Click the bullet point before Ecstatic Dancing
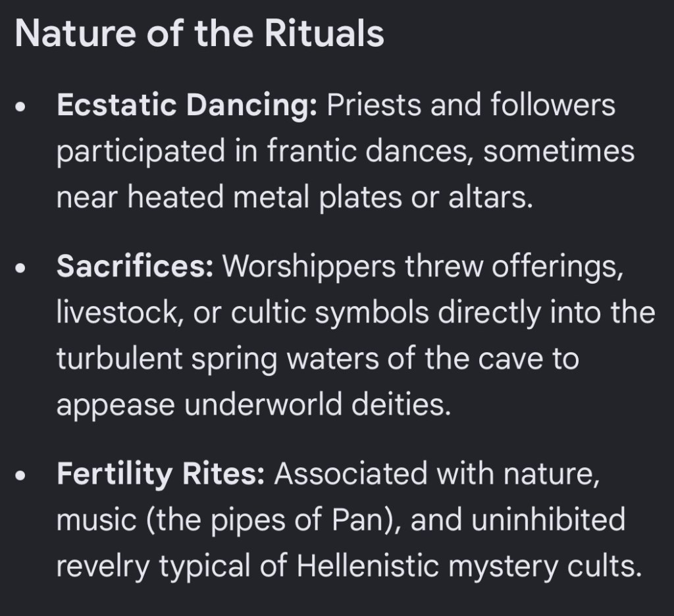This screenshot has width=674, height=616. click(20, 107)
